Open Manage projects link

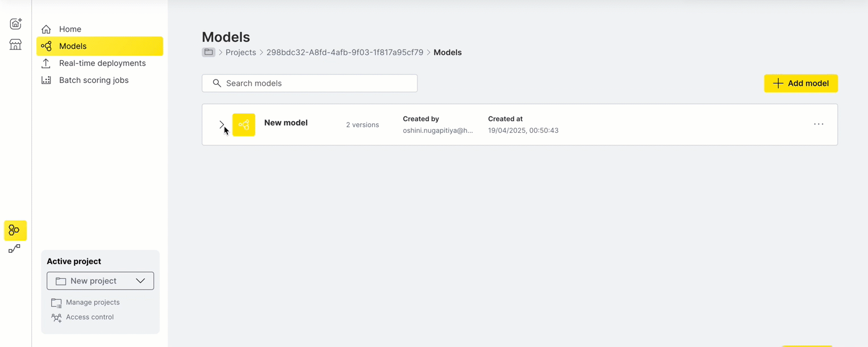coord(93,302)
